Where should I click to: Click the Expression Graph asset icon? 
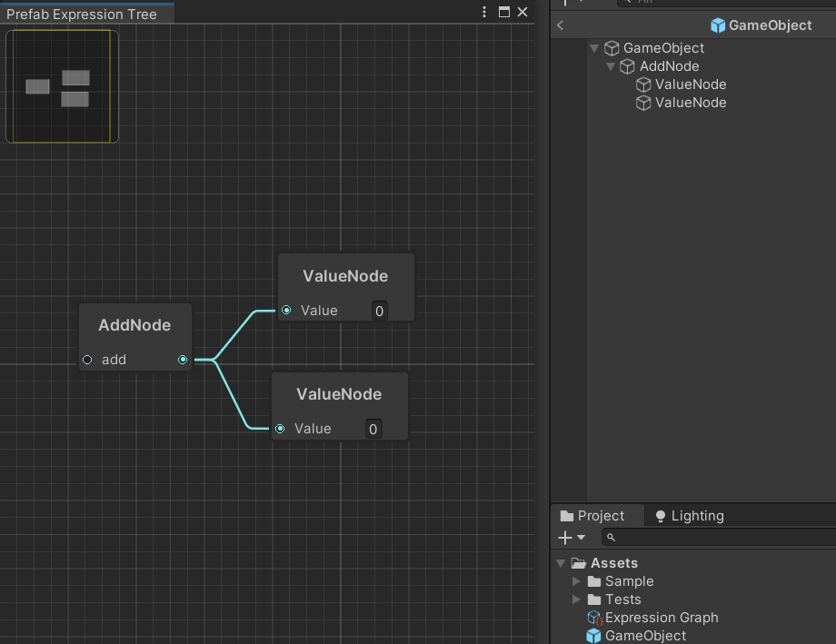click(x=594, y=618)
